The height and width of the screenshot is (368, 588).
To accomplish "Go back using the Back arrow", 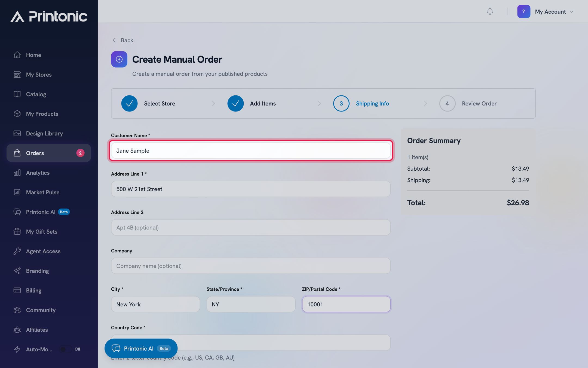I will [x=123, y=40].
